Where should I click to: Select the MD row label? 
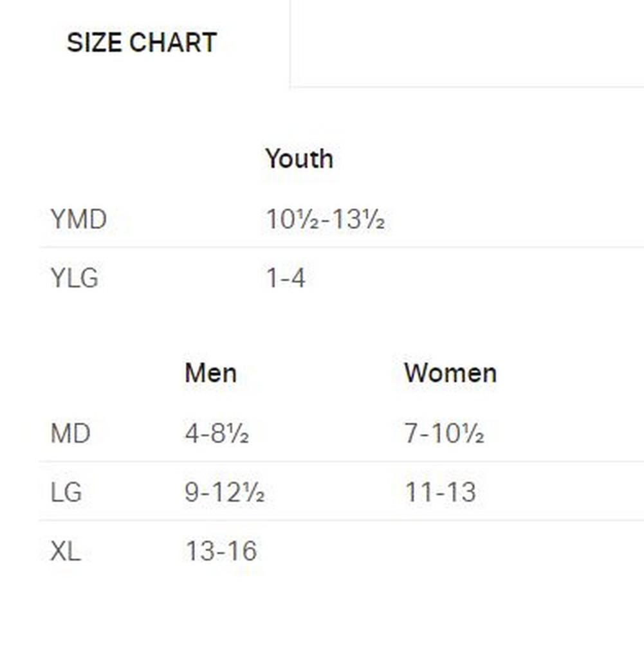[70, 434]
